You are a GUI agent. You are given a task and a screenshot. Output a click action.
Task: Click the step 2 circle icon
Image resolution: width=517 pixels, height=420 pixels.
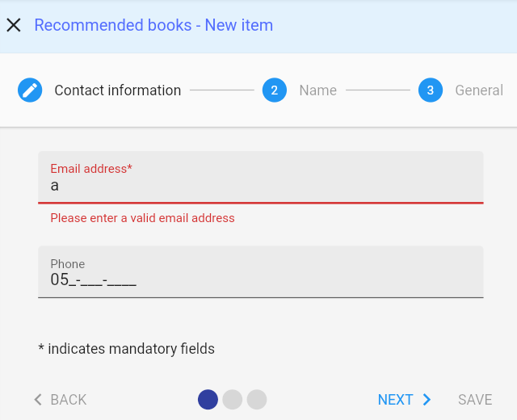(x=275, y=90)
